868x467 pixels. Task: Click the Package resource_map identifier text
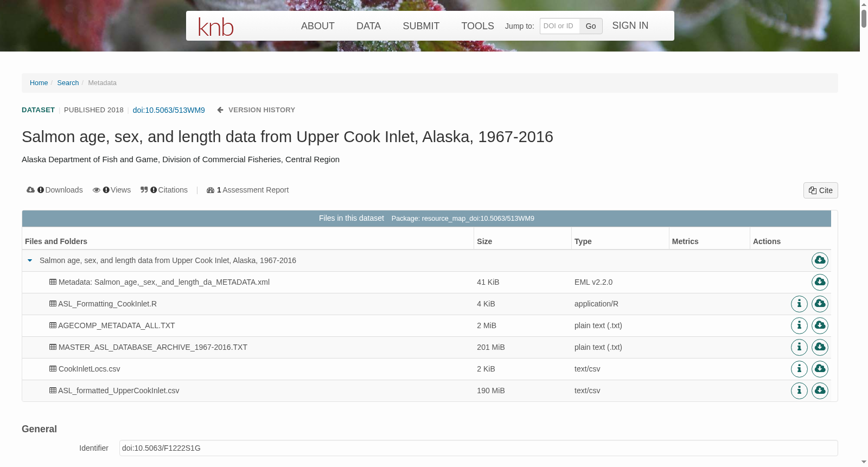[x=463, y=219]
